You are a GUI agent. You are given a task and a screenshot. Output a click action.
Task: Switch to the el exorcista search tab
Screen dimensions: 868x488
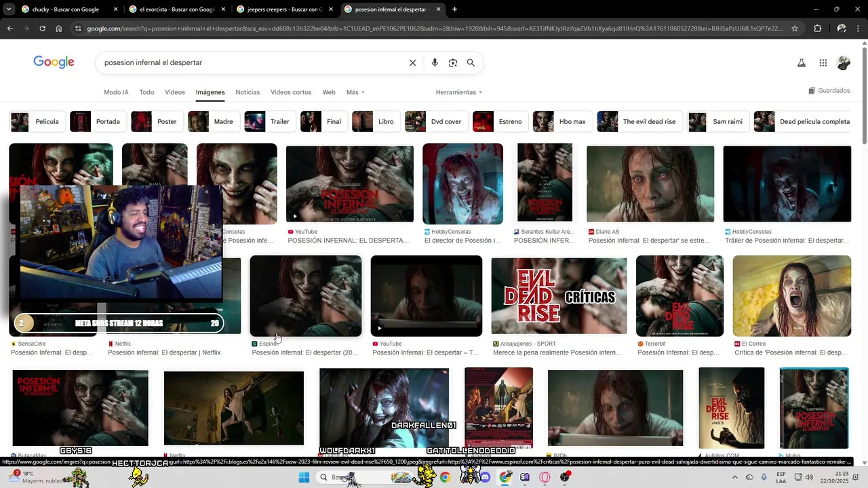click(x=178, y=9)
